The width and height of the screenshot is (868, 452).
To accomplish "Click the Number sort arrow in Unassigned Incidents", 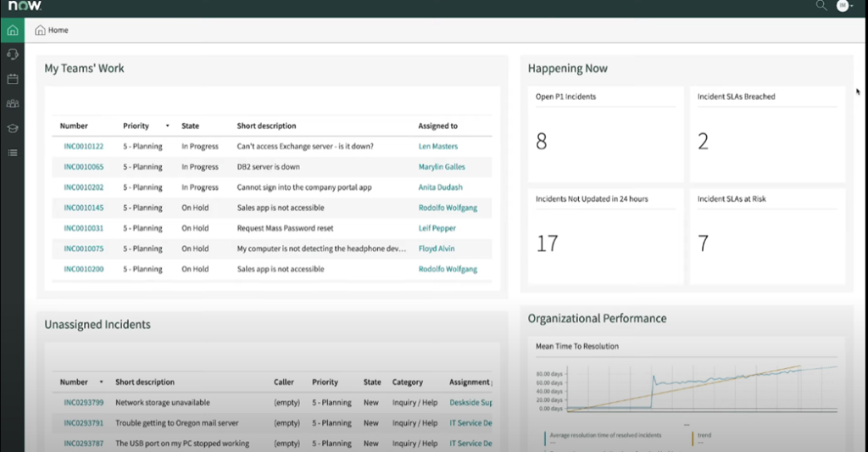I will (102, 382).
